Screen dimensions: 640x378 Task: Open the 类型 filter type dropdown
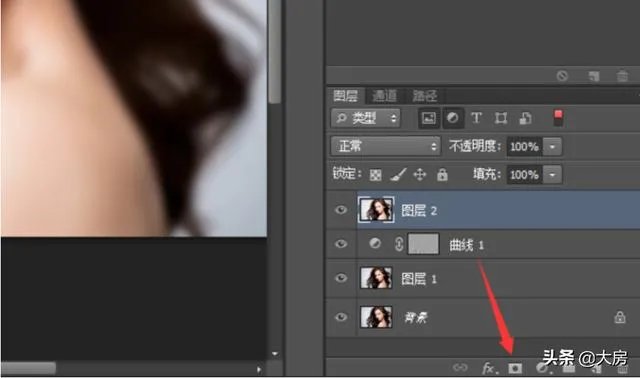click(x=366, y=118)
